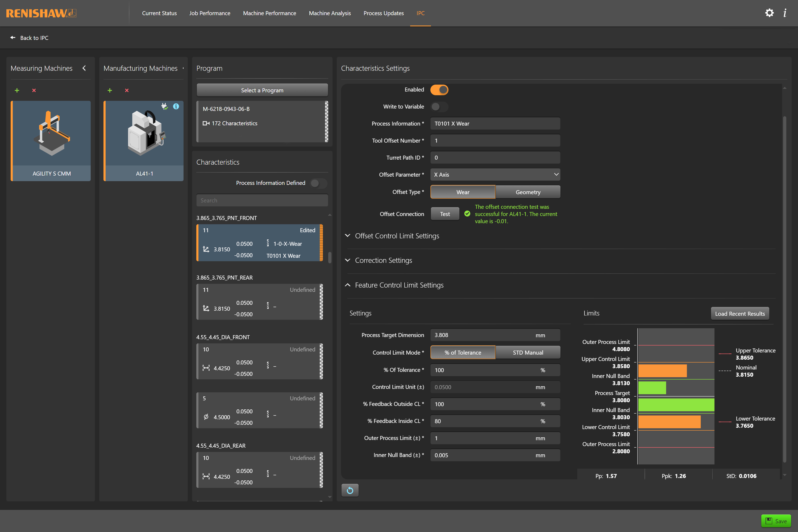Viewport: 798px width, 532px height.
Task: Click the info icon in the top bar
Action: (x=785, y=13)
